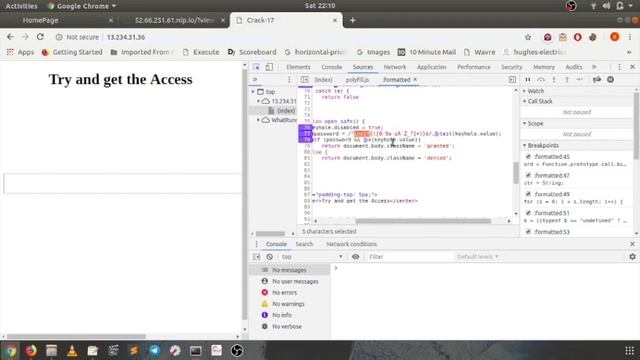Expand the WhatRuns tree node
This screenshot has height=360, width=640.
(x=258, y=120)
